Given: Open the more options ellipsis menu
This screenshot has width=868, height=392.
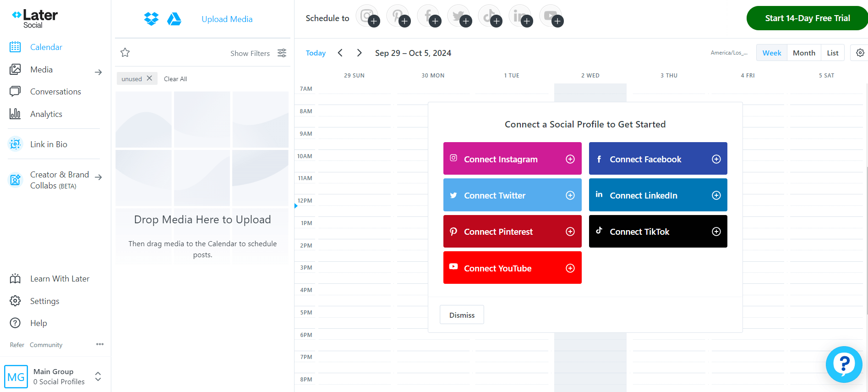Looking at the screenshot, I should pos(100,344).
